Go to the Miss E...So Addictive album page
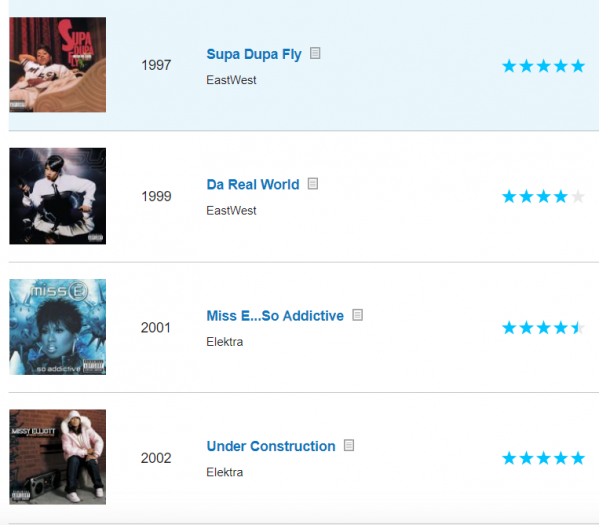The image size is (599, 525). pos(275,316)
